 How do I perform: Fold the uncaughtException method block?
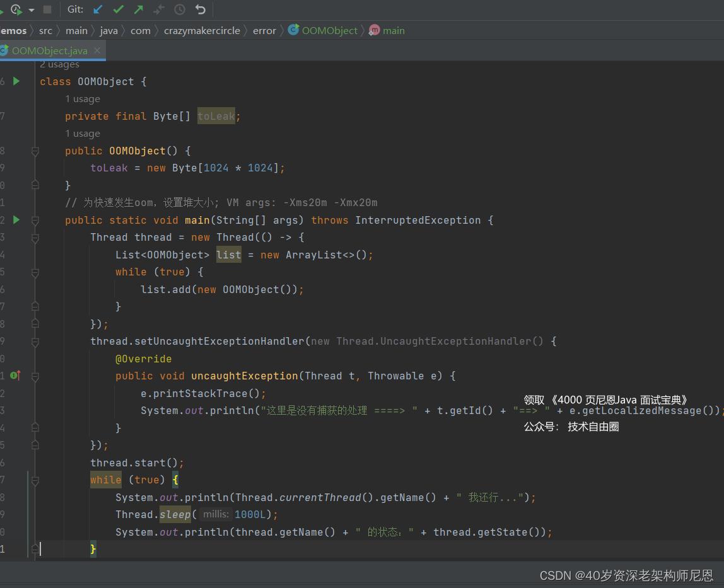coord(35,376)
